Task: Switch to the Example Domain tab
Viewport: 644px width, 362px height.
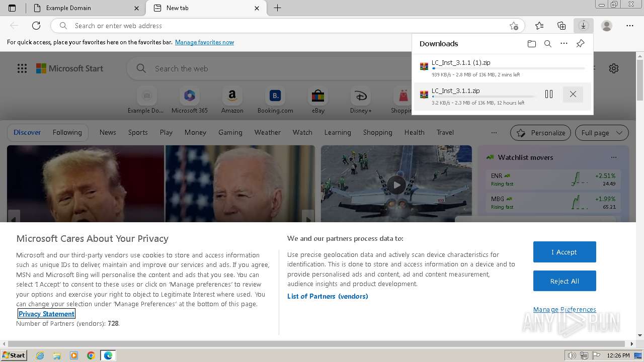Action: pyautogui.click(x=86, y=8)
